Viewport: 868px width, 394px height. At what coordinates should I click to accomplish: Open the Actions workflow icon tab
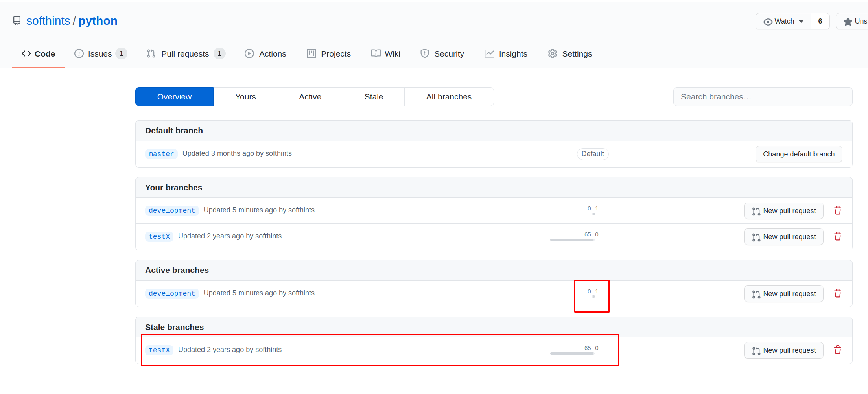click(249, 53)
